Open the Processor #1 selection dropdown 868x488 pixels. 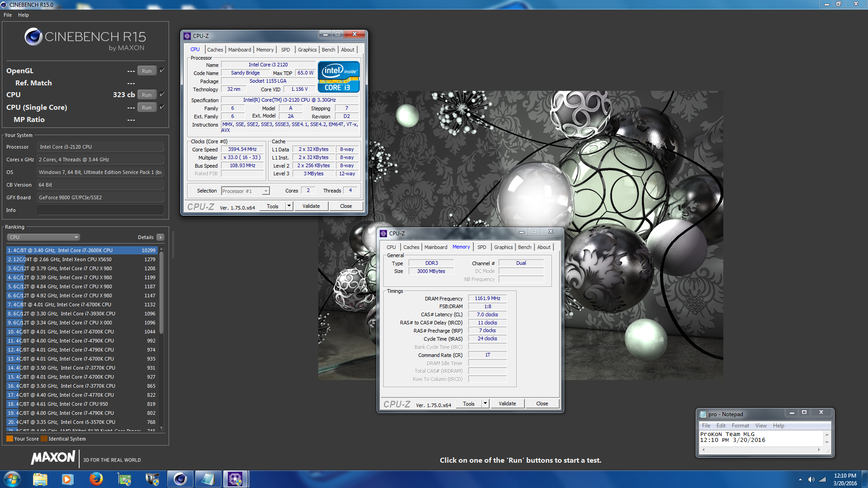coord(245,191)
